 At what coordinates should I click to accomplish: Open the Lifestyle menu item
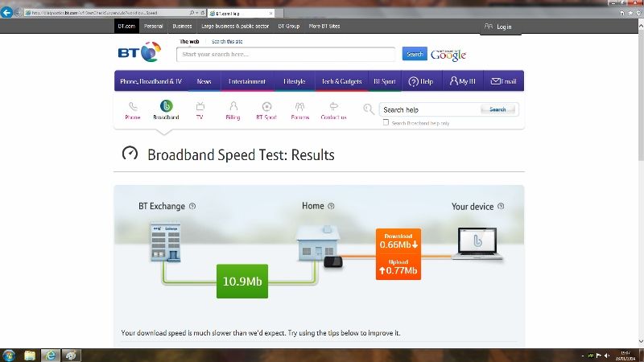[295, 81]
